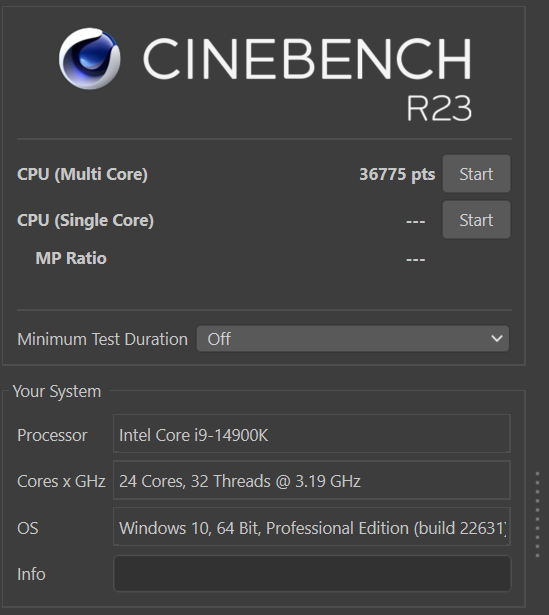Click the CINEBENCH title text
The width and height of the screenshot is (549, 615).
click(307, 59)
